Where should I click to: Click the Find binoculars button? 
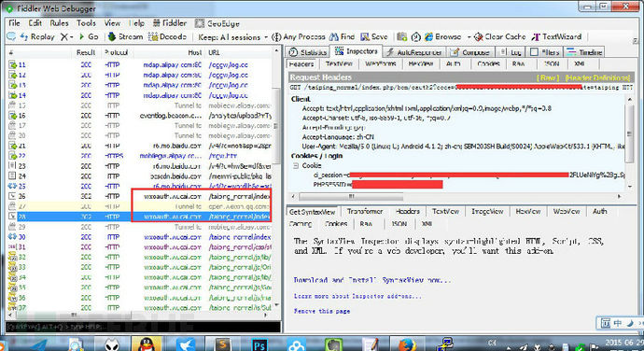tap(343, 36)
